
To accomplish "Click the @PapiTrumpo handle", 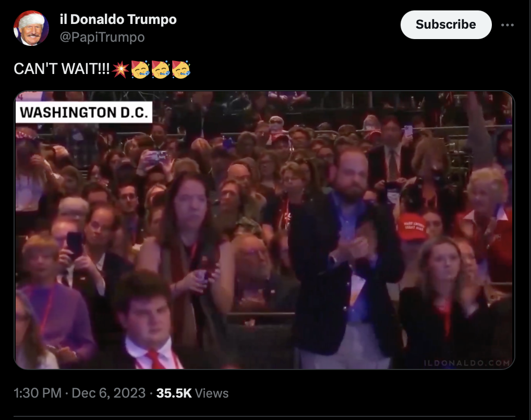I will [x=102, y=37].
